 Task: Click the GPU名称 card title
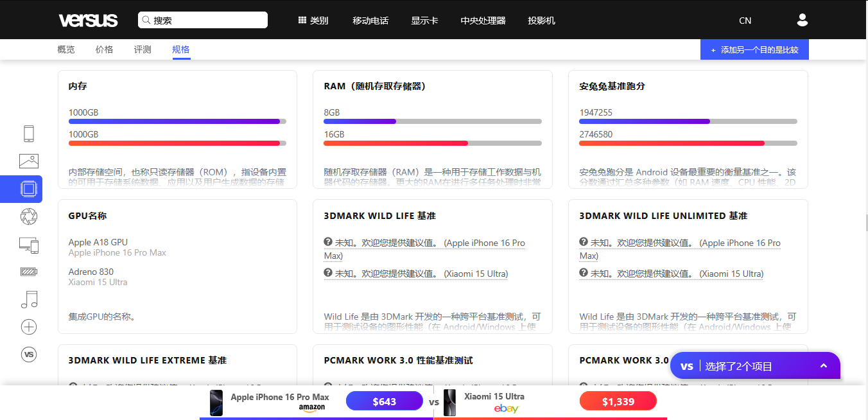(x=87, y=216)
